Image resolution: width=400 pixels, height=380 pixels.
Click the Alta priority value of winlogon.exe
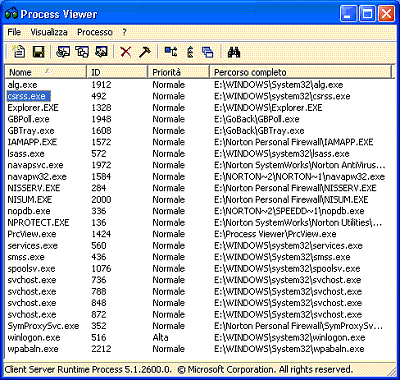pos(160,338)
